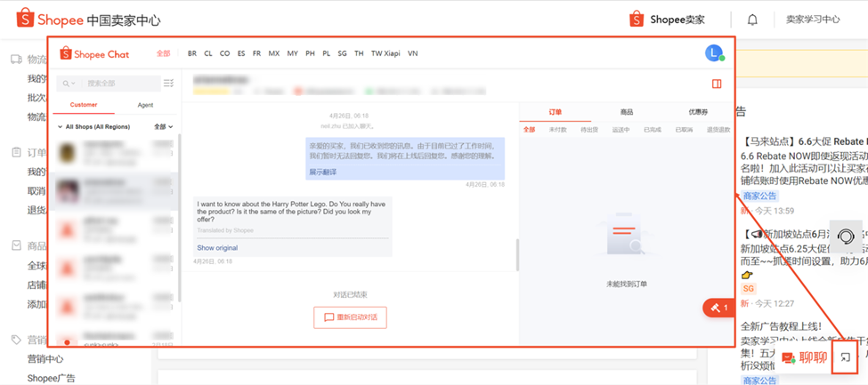This screenshot has height=385, width=868.
Task: Open the headset customer support widget
Action: pos(845,237)
